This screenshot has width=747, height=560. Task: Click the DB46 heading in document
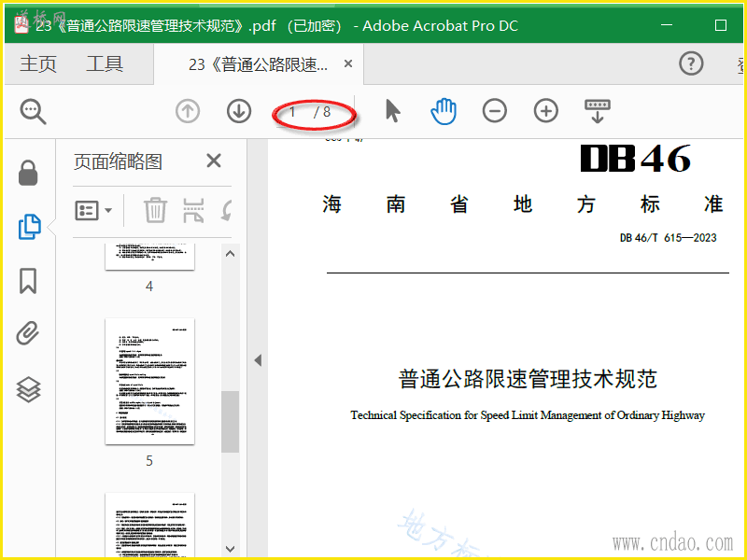pos(636,158)
